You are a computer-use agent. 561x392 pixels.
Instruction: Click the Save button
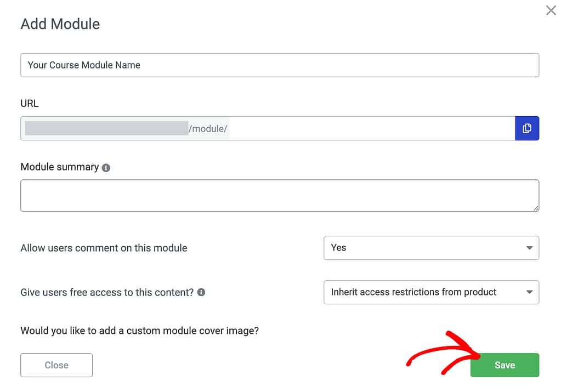tap(505, 365)
